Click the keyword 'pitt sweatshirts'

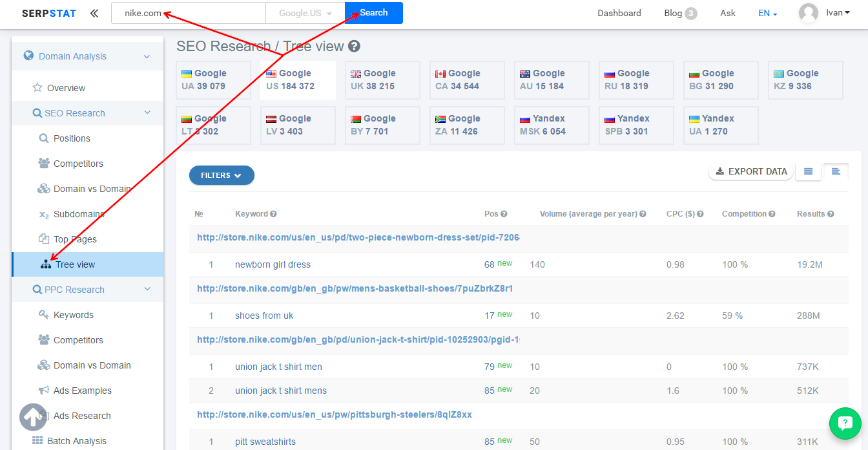tap(265, 442)
